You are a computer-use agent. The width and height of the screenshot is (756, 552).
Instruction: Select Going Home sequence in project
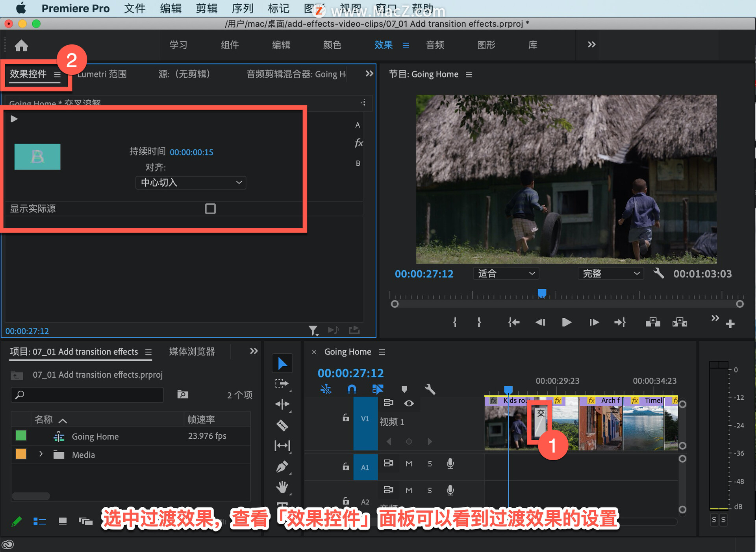pyautogui.click(x=95, y=436)
